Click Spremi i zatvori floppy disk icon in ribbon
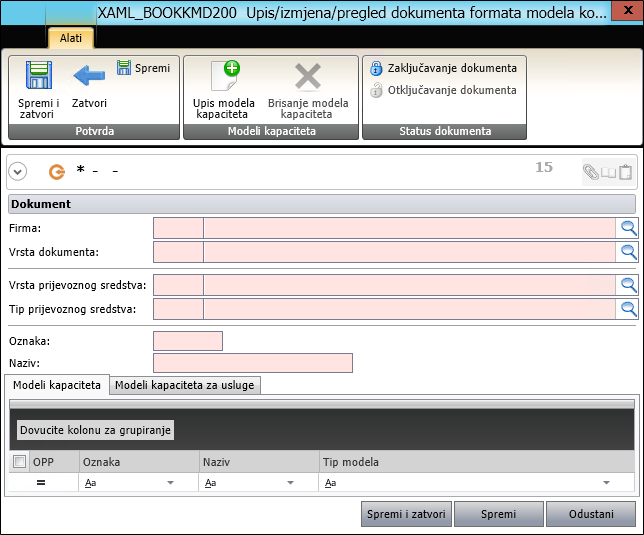The image size is (644, 535). (x=39, y=75)
